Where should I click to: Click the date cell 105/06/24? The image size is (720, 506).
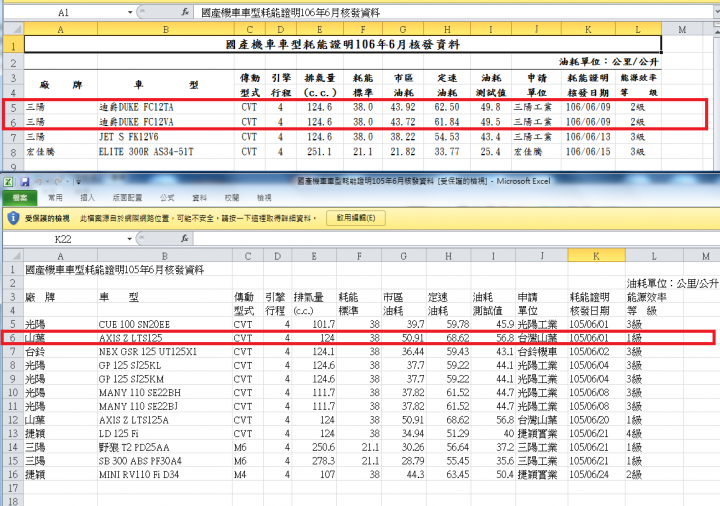(596, 474)
